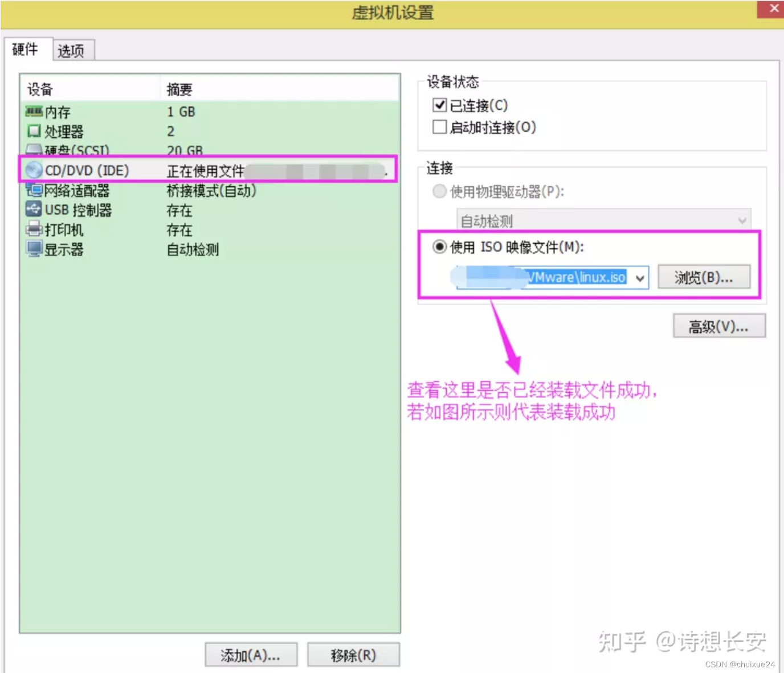Image resolution: width=784 pixels, height=673 pixels.
Task: Select the 内存 memory row label
Action: tap(58, 112)
